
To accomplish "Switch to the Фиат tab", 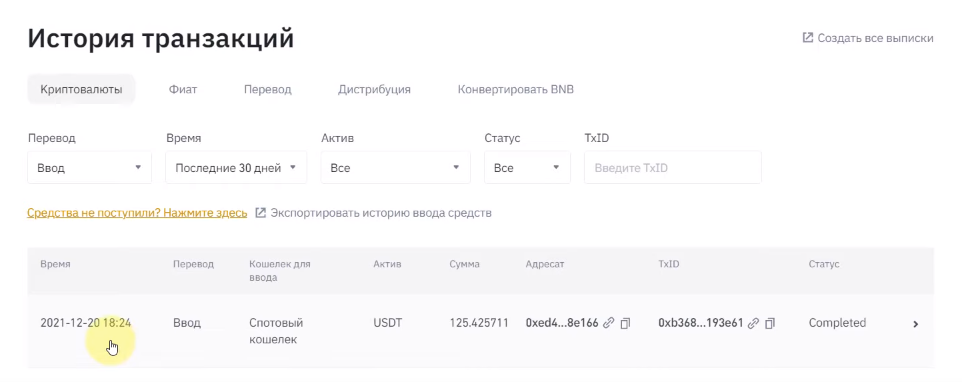I will coord(183,90).
